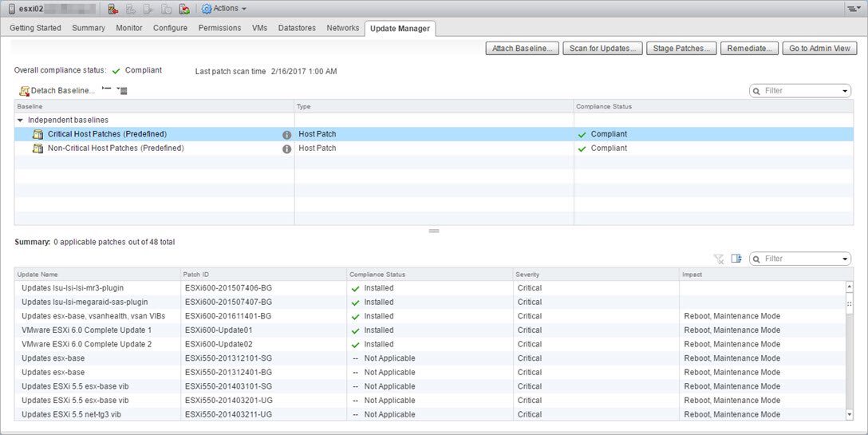Select the Non-Critical Host Patches (Predefined) row
The height and width of the screenshot is (435, 868).
pos(434,148)
